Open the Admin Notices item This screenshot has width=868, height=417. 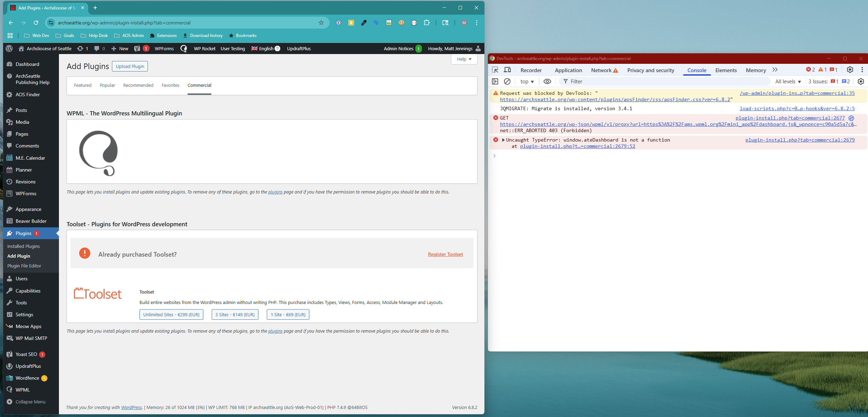click(x=402, y=48)
